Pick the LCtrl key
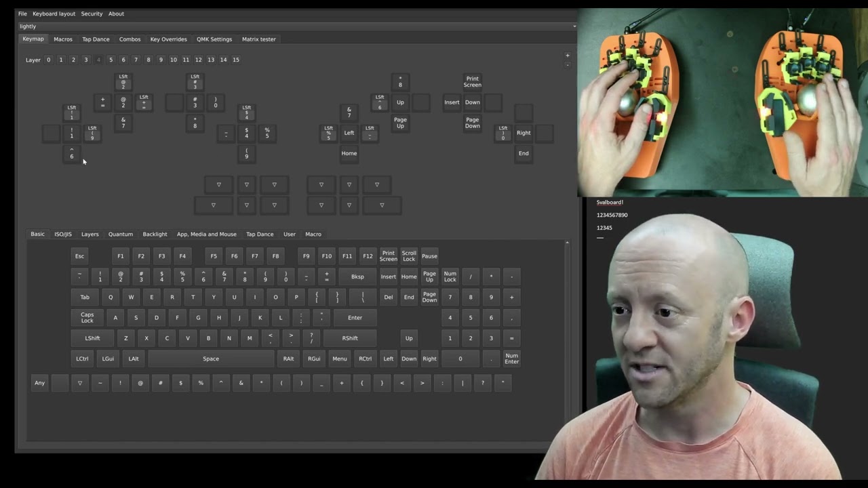 82,359
